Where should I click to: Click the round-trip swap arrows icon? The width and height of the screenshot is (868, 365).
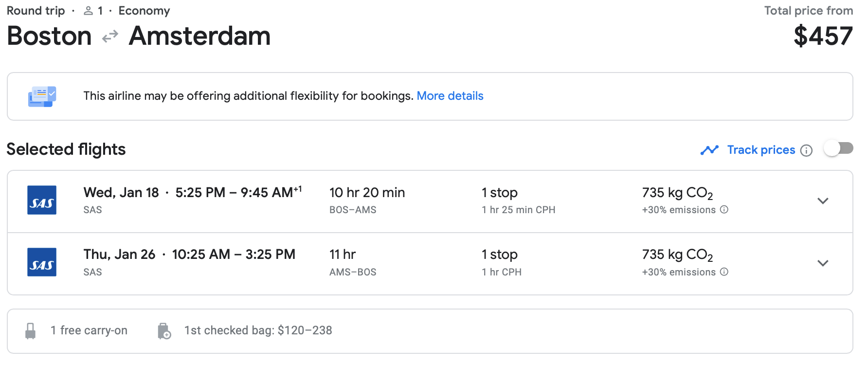(110, 36)
